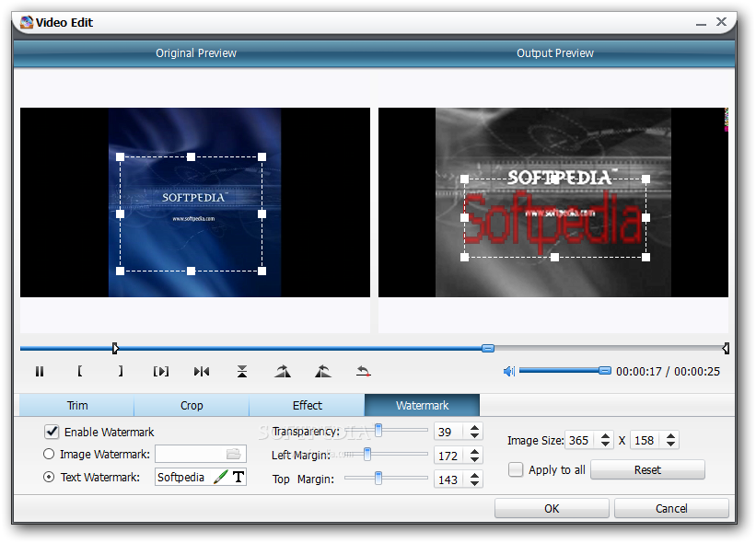Click the playback position slider handle
This screenshot has width=756, height=543.
click(488, 348)
